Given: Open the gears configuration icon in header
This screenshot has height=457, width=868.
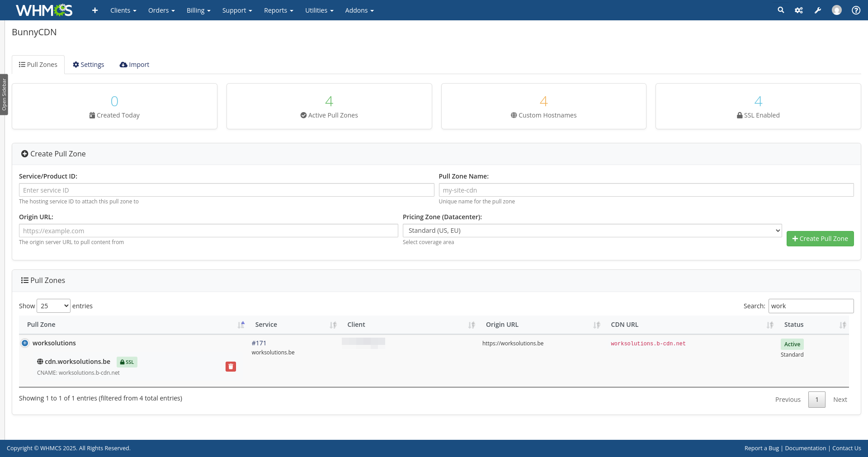Looking at the screenshot, I should 799,10.
